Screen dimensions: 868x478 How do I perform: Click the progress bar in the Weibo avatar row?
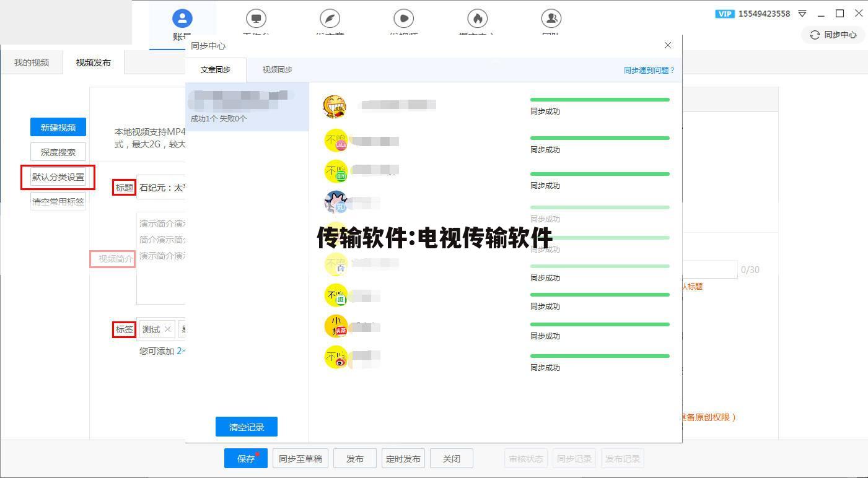pyautogui.click(x=600, y=356)
